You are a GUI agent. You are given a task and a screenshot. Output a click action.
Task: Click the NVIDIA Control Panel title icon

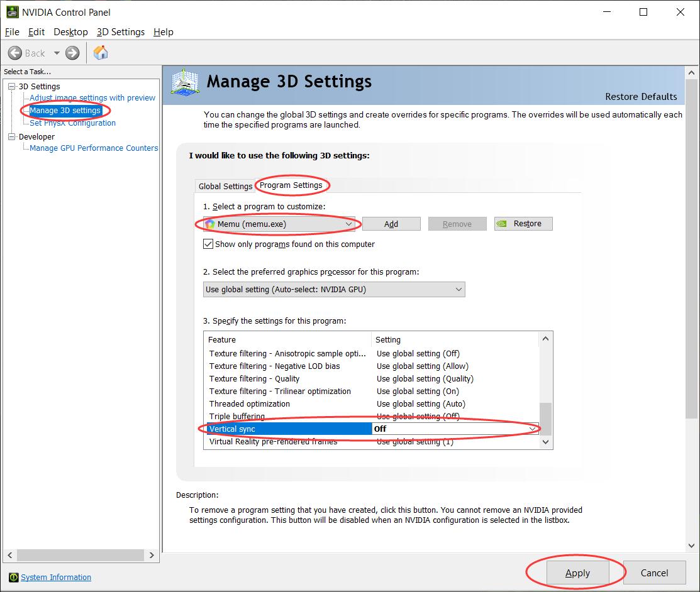(12, 12)
